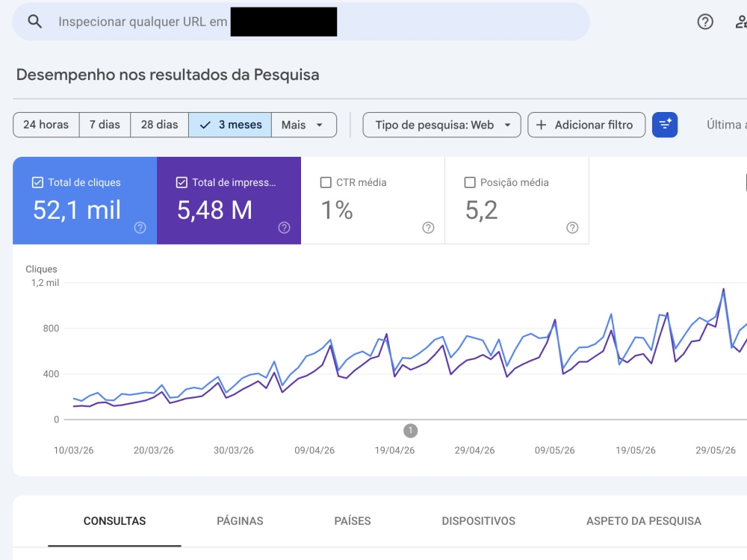747x560 pixels.
Task: Open the users and permissions icon
Action: tap(741, 22)
